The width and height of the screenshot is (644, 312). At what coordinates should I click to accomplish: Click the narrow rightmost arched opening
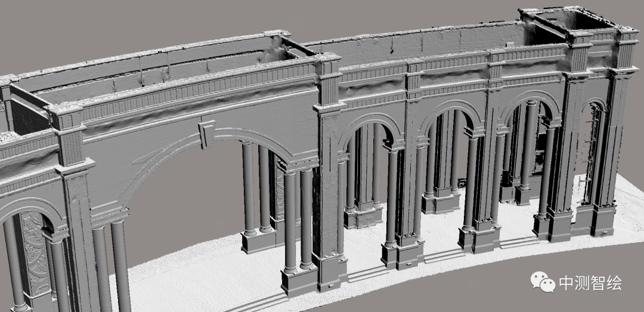click(592, 155)
